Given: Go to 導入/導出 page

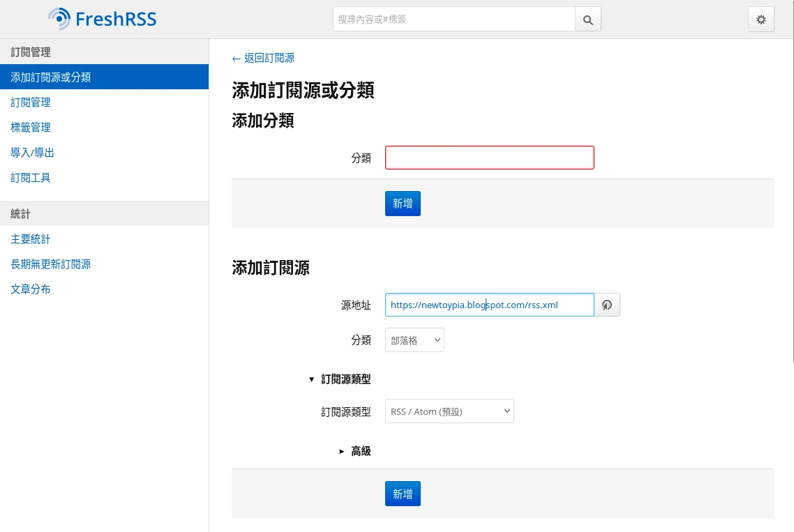Looking at the screenshot, I should click(32, 153).
